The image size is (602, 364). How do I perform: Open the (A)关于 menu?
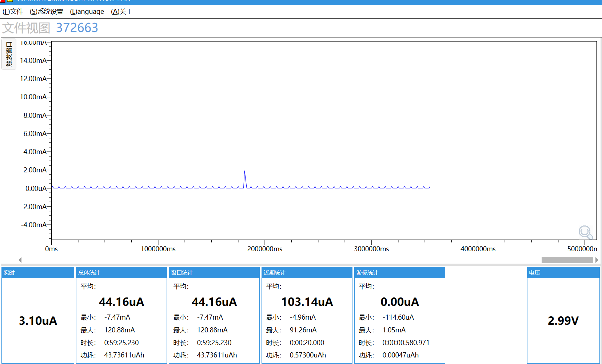pos(121,12)
